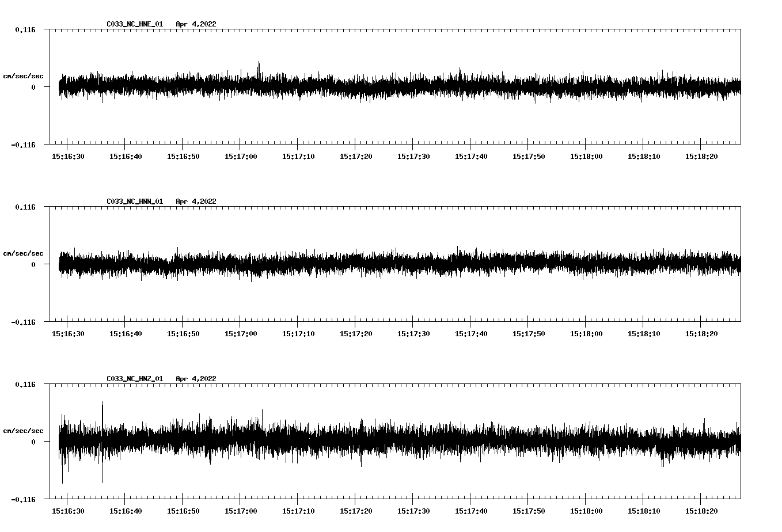
Task: Pick the 15:18:00 time label under the HNN plot
Action: pyautogui.click(x=586, y=333)
